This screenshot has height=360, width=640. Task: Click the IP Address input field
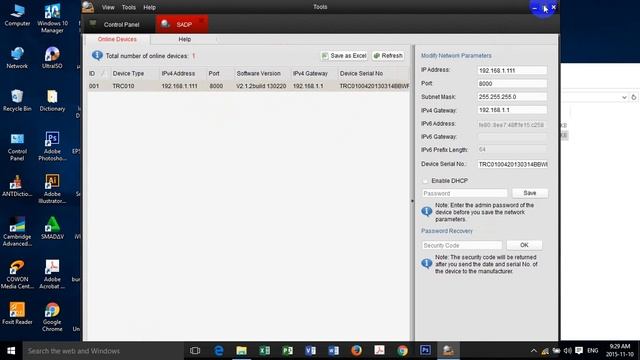click(x=512, y=70)
